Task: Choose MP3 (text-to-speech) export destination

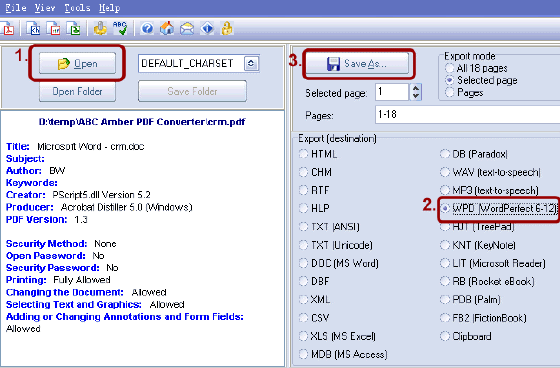Action: click(x=489, y=190)
